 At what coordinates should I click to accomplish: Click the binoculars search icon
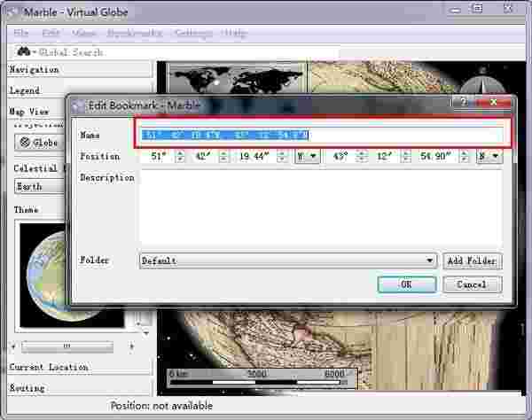23,52
